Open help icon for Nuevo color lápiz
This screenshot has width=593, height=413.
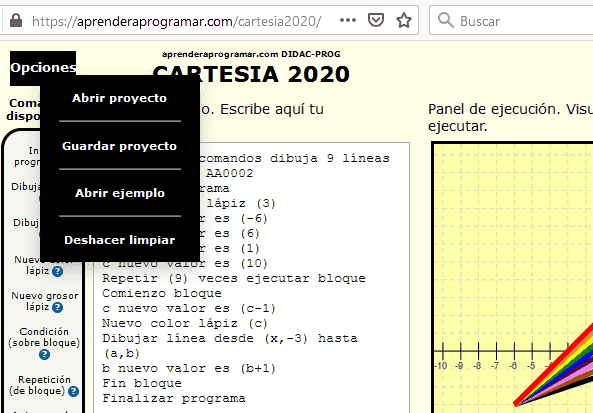click(57, 272)
